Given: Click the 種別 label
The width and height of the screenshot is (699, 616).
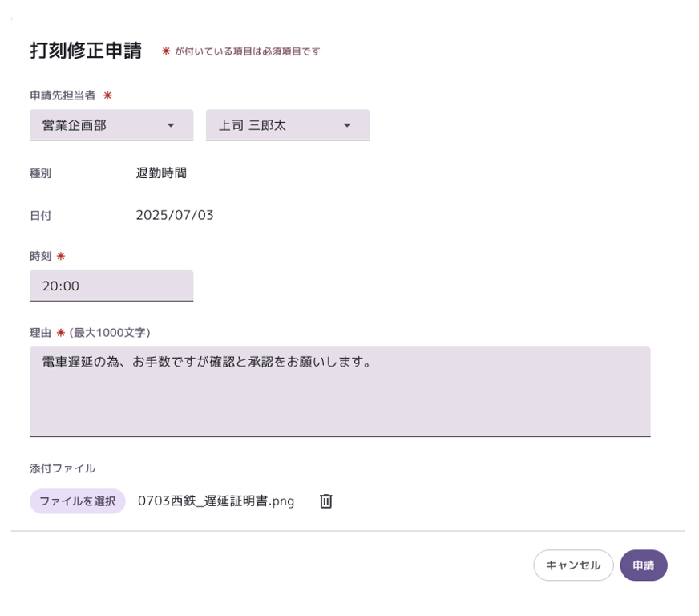Looking at the screenshot, I should coord(41,173).
